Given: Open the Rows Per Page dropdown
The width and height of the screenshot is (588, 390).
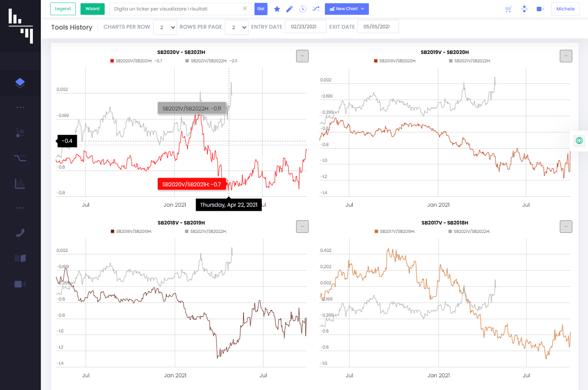Looking at the screenshot, I should pos(237,27).
